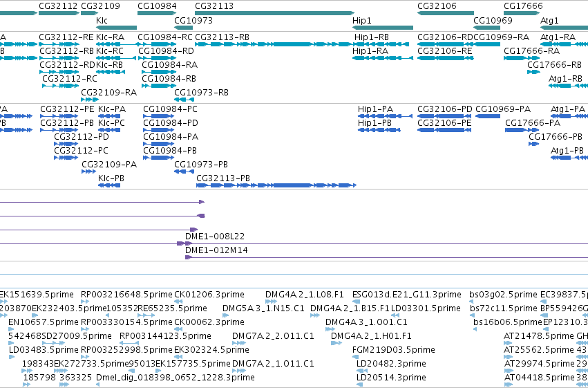The width and height of the screenshot is (588, 388).
Task: Click transcript CG10984-RD
Action: coord(166,51)
